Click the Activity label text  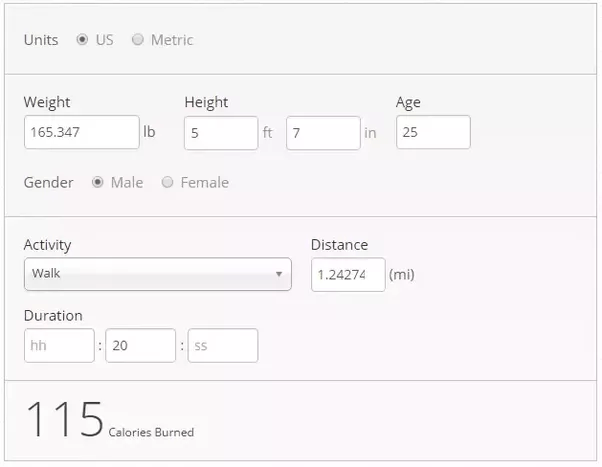coord(48,245)
